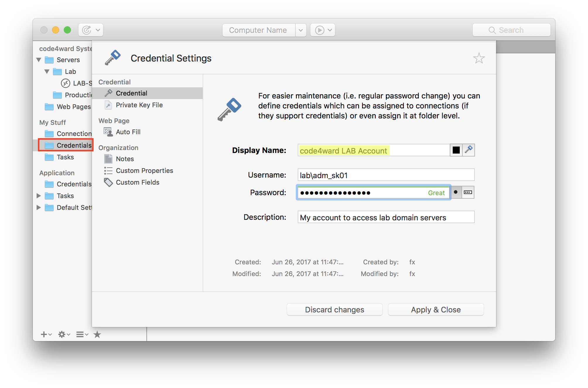
Task: Open the Private Key File section
Action: (139, 105)
